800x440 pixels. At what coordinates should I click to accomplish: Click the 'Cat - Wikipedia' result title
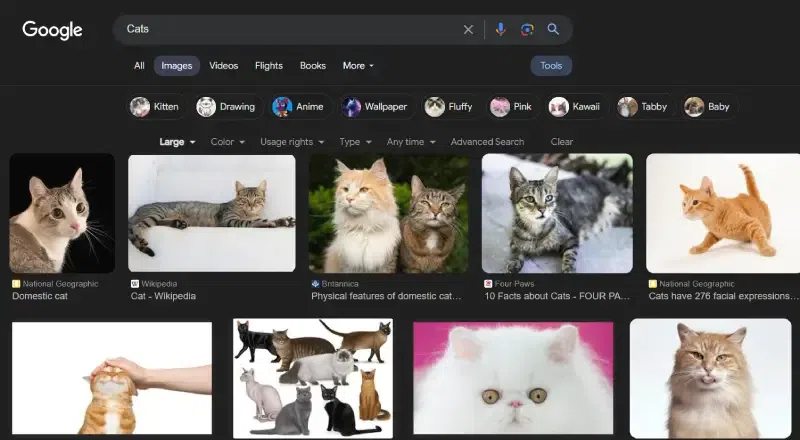tap(163, 296)
